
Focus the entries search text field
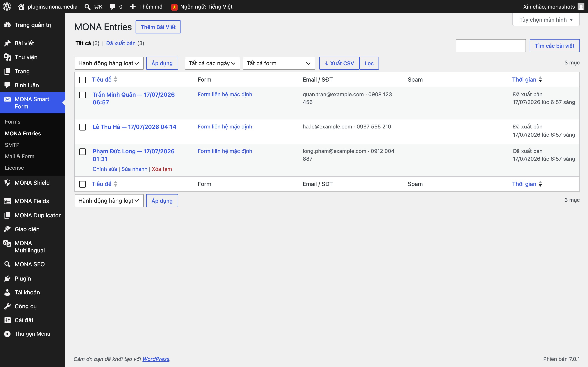click(x=491, y=46)
